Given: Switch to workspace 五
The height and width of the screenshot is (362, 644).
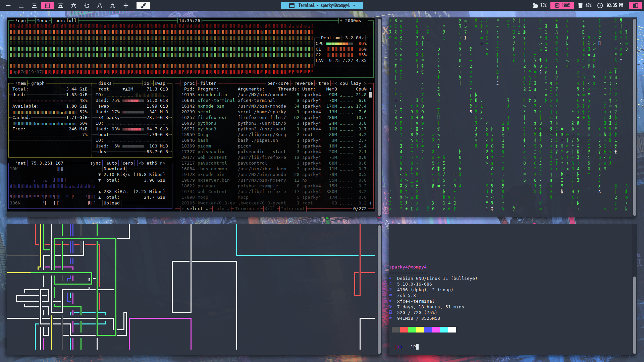Looking at the screenshot, I should 60,5.
